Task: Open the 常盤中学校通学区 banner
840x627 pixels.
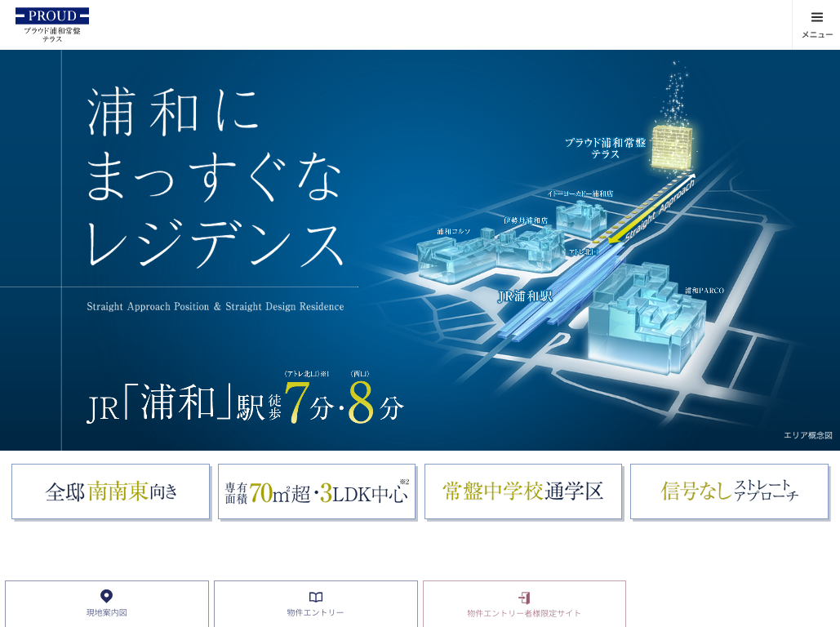Action: 523,491
